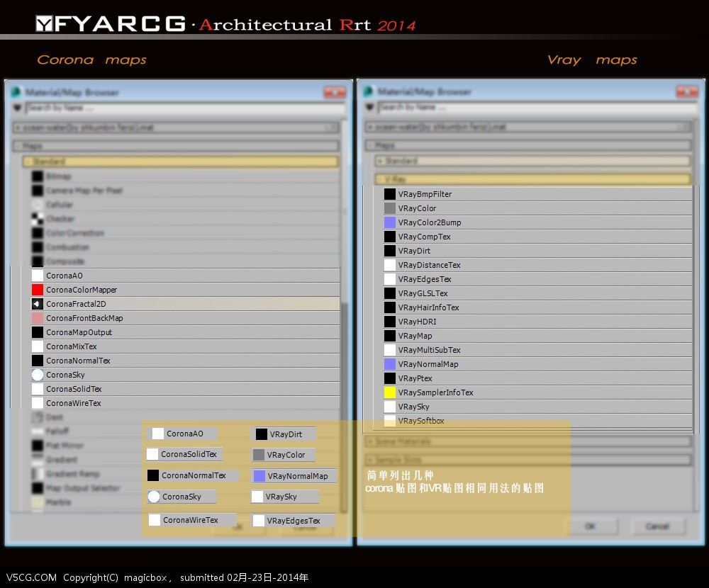Image resolution: width=709 pixels, height=588 pixels.
Task: Select the CoronaAO map in the left browser
Action: (185, 276)
